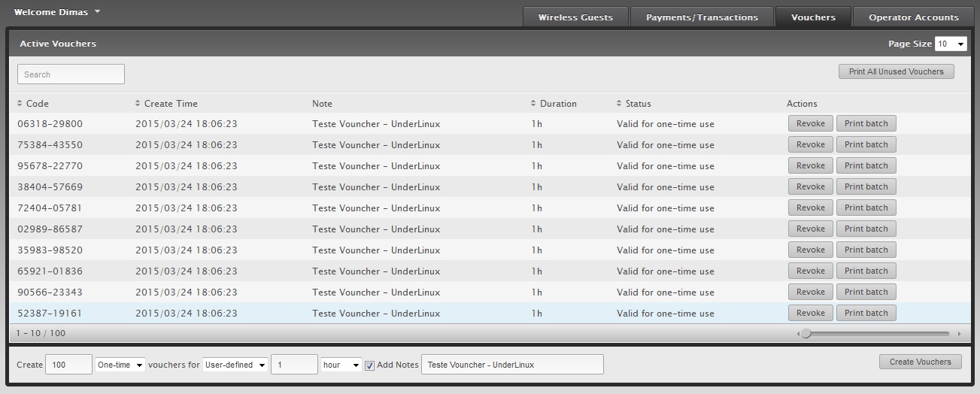
Task: Print batch for voucher 65921-01836
Action: click(866, 271)
